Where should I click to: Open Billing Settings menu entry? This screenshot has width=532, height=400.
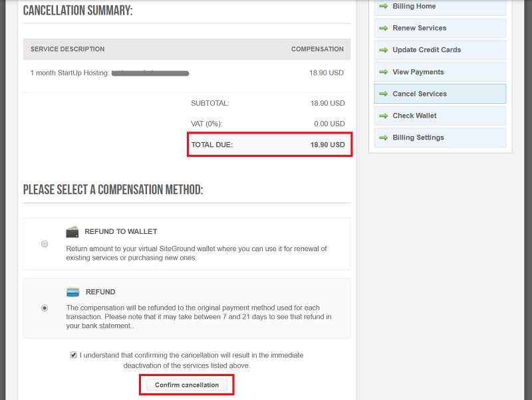pos(418,138)
